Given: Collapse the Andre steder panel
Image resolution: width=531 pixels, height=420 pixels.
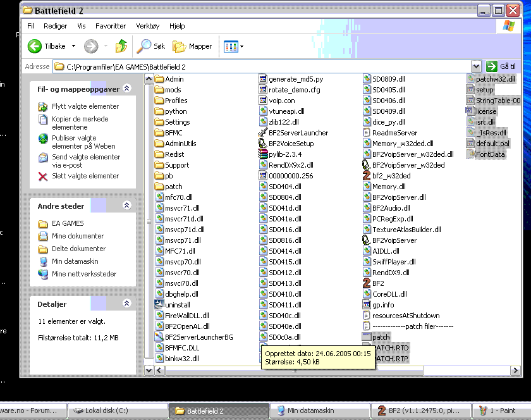Looking at the screenshot, I should pyautogui.click(x=126, y=206).
